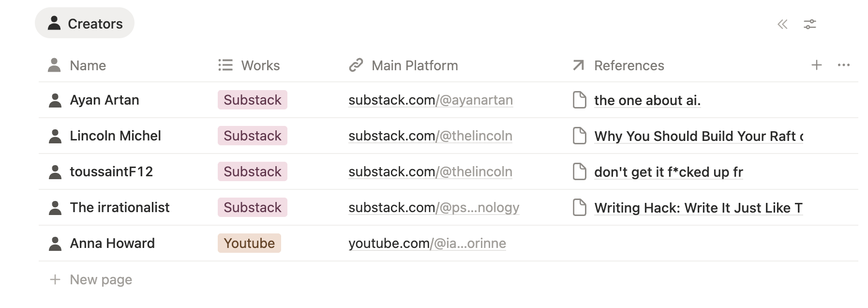Click the Youtube tag for Anna Howard
This screenshot has width=868, height=308.
(249, 244)
